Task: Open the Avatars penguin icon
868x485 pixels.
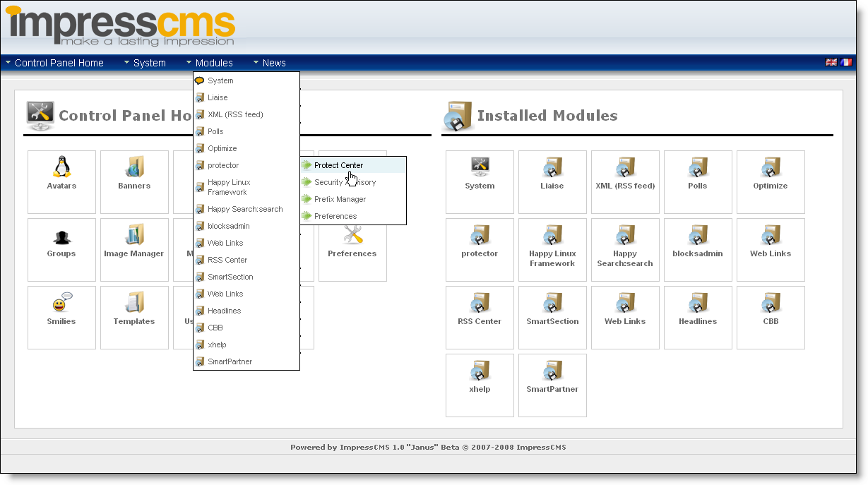Action: [x=61, y=168]
